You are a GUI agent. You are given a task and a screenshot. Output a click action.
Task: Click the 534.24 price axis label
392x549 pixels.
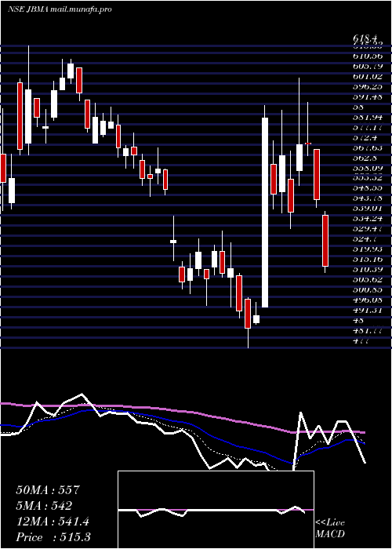click(368, 219)
